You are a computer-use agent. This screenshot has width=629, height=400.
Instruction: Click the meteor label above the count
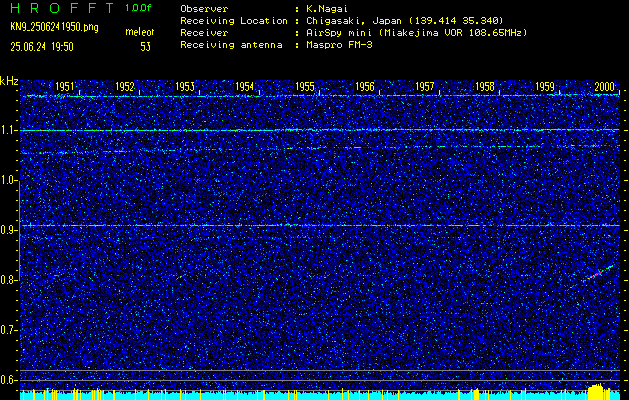click(x=140, y=32)
